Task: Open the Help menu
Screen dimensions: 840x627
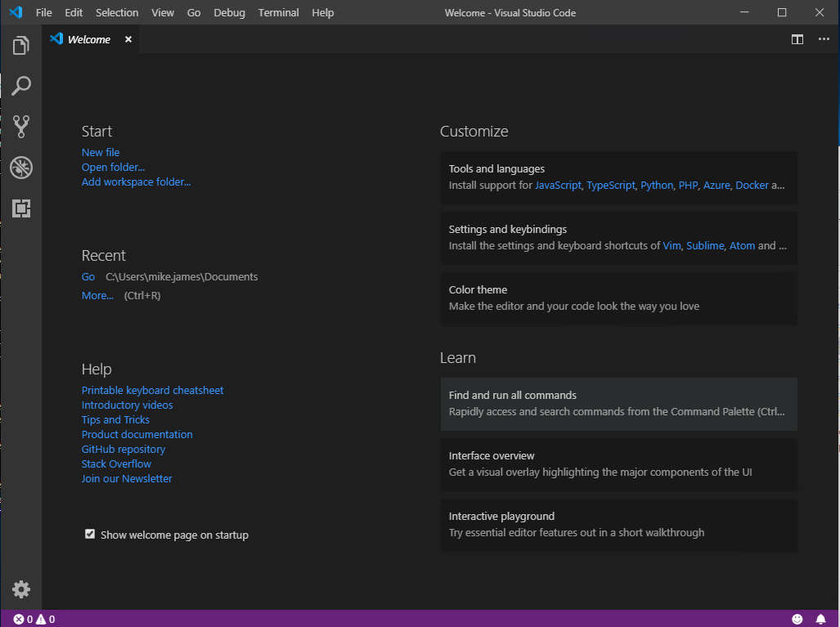Action: (322, 12)
